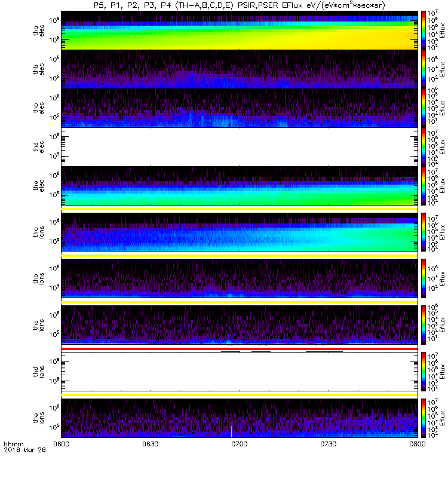Screen dimensions: 448x478
Task: Click inside the the elec spectrogram panel
Action: coord(240,185)
